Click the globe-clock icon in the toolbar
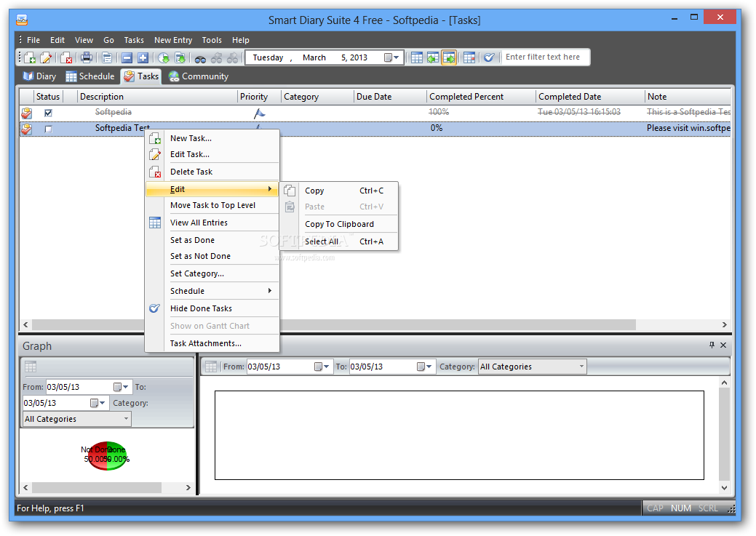756x536 pixels. [164, 58]
